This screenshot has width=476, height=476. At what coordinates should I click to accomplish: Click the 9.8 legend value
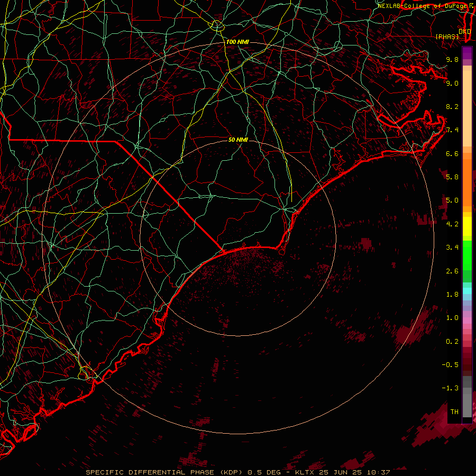pos(452,59)
